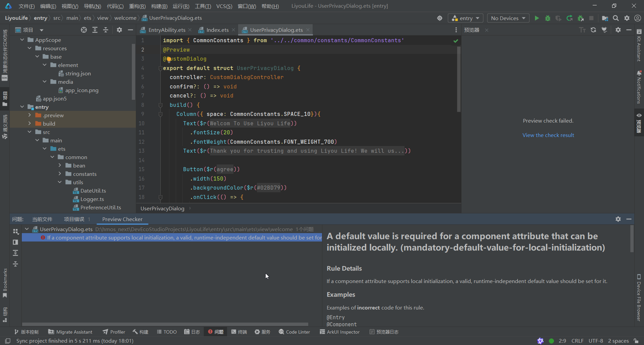Refresh the previewer panel
The height and width of the screenshot is (345, 644).
coord(593,30)
